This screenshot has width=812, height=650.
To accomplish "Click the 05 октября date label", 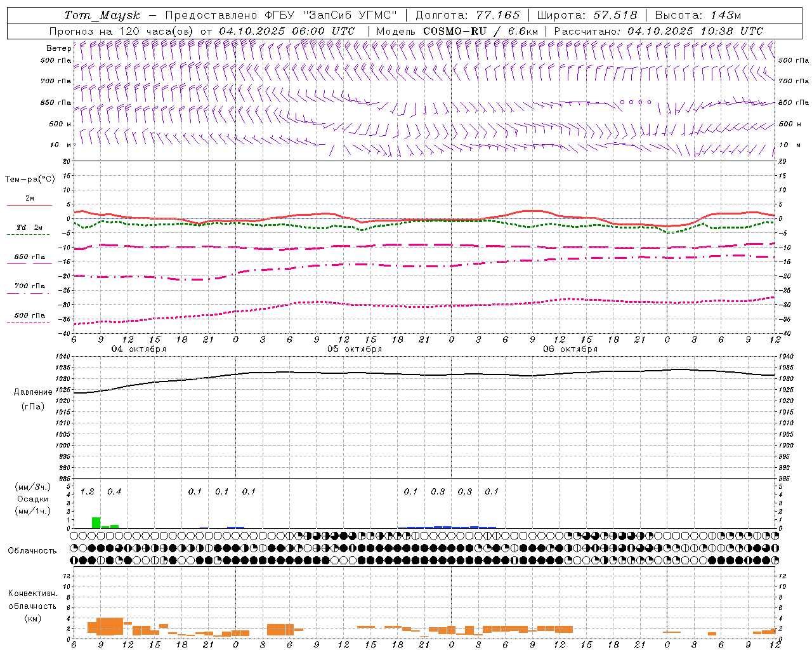I will coord(354,349).
